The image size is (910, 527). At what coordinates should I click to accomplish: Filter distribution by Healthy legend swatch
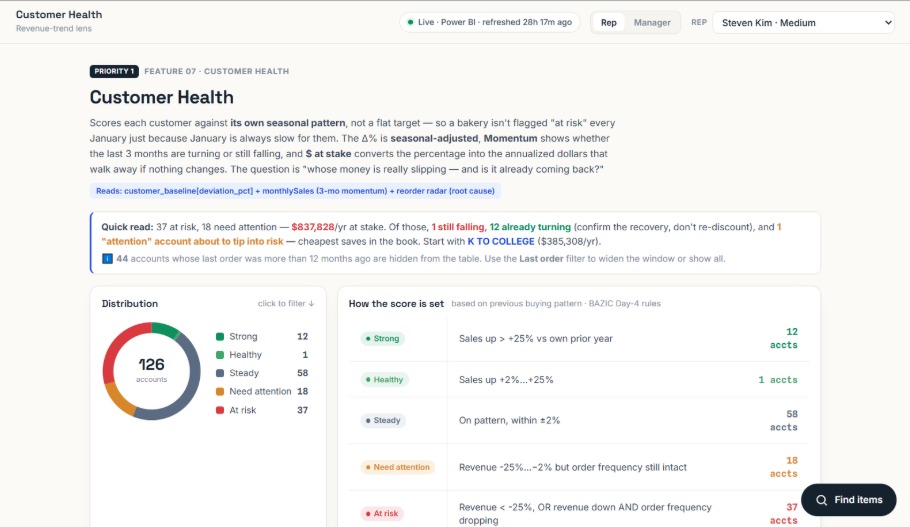coord(220,355)
